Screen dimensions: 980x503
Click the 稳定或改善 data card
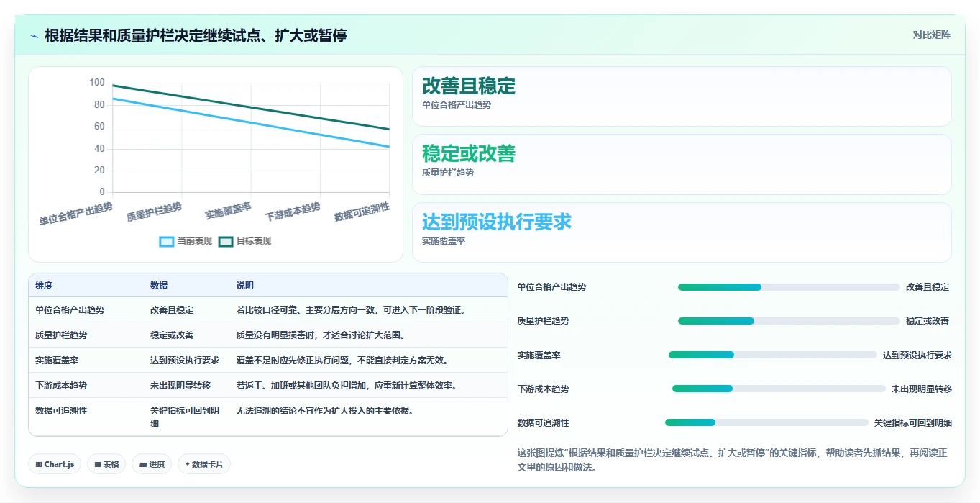pos(681,164)
